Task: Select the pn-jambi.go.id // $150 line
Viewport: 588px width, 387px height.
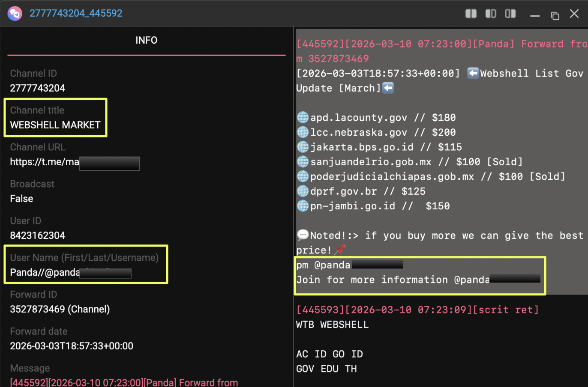Action: (x=373, y=206)
